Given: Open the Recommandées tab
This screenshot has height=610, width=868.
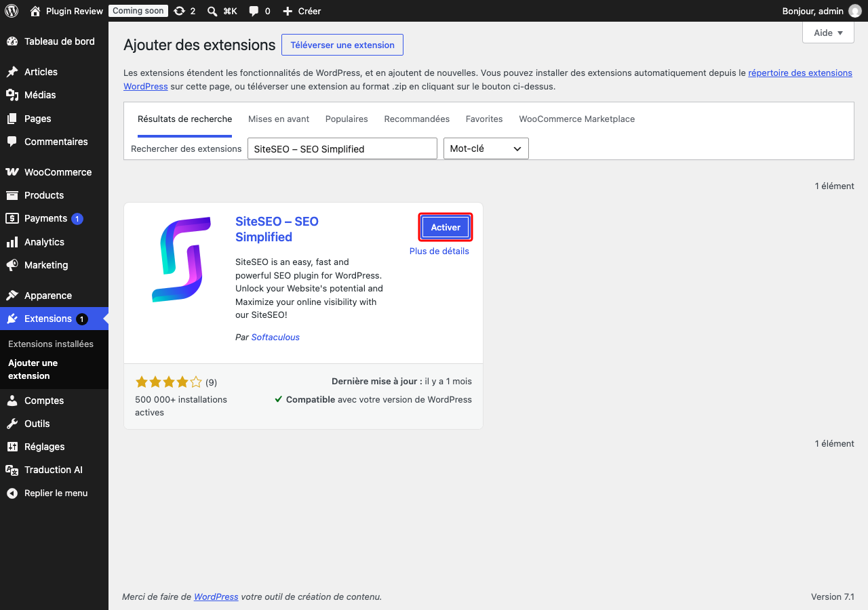Looking at the screenshot, I should [x=417, y=119].
